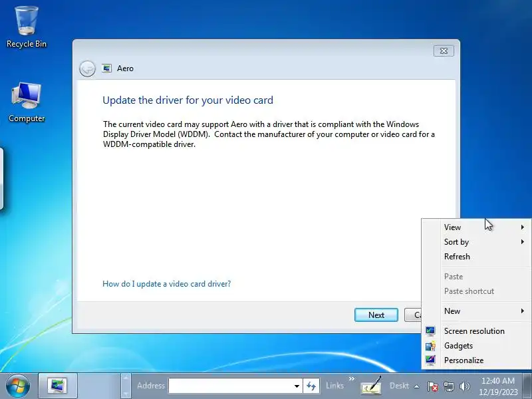Choose Refresh from the context menu
The width and height of the screenshot is (532, 399).
(x=476, y=257)
